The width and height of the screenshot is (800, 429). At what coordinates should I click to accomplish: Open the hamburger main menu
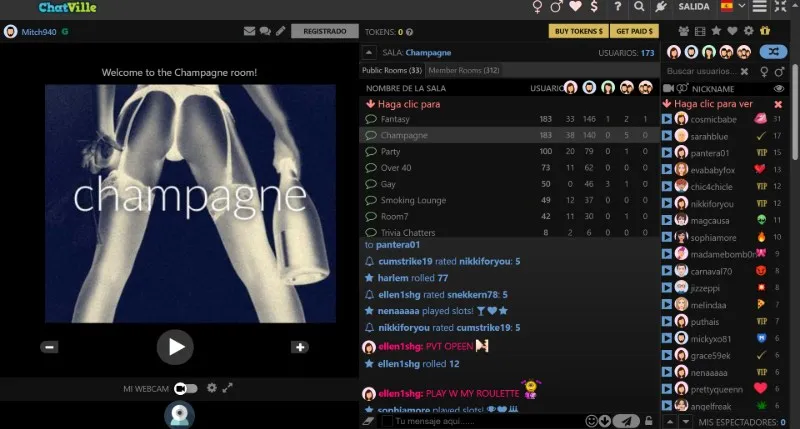click(x=760, y=7)
